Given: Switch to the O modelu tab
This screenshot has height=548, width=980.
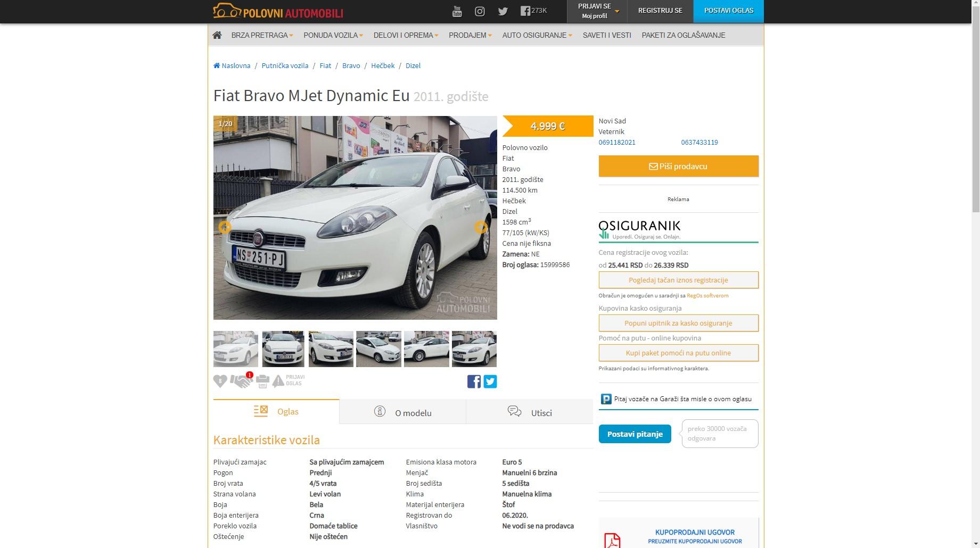Looking at the screenshot, I should (x=402, y=412).
